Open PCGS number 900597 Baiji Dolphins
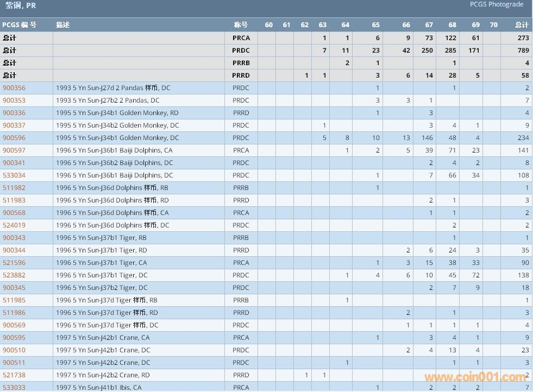The width and height of the screenshot is (533, 392). [14, 150]
